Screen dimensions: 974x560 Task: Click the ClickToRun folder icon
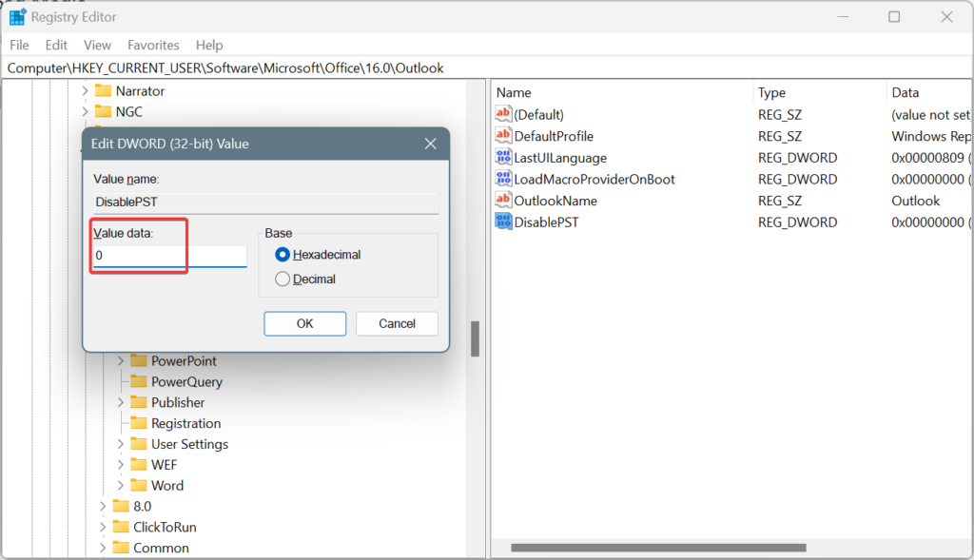coord(121,527)
